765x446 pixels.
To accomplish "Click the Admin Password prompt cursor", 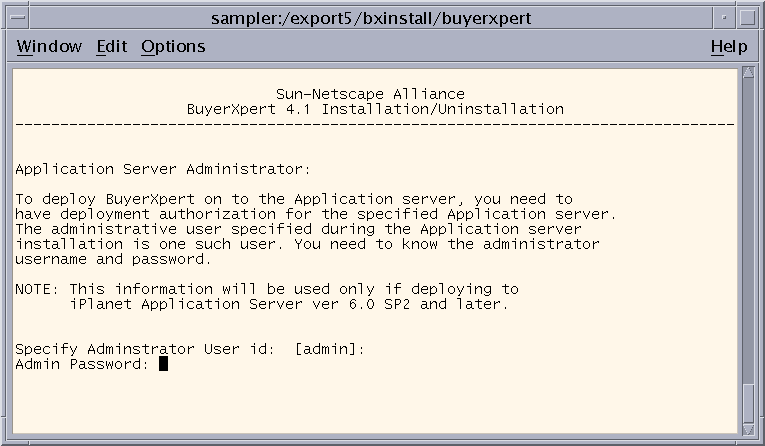I will tap(163, 364).
